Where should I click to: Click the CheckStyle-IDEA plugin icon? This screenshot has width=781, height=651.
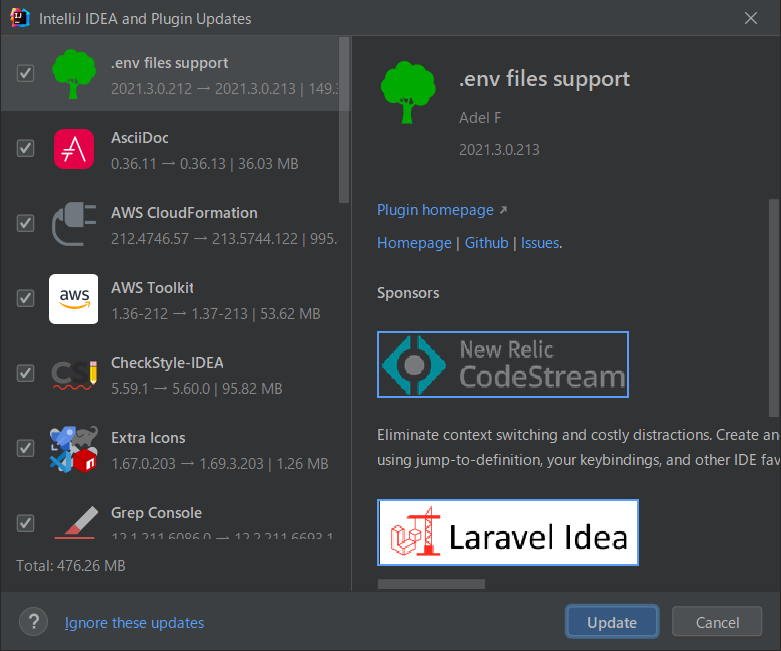pos(74,374)
